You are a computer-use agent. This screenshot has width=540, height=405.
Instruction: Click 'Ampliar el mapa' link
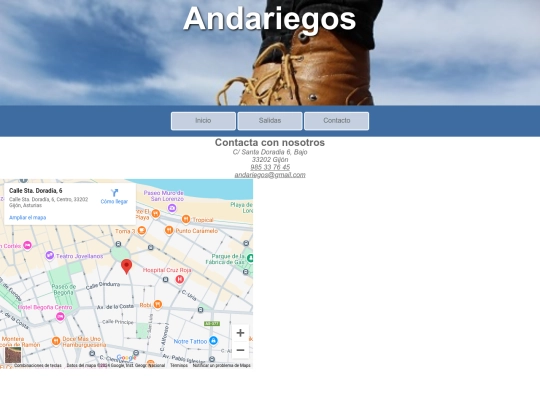[x=28, y=218]
